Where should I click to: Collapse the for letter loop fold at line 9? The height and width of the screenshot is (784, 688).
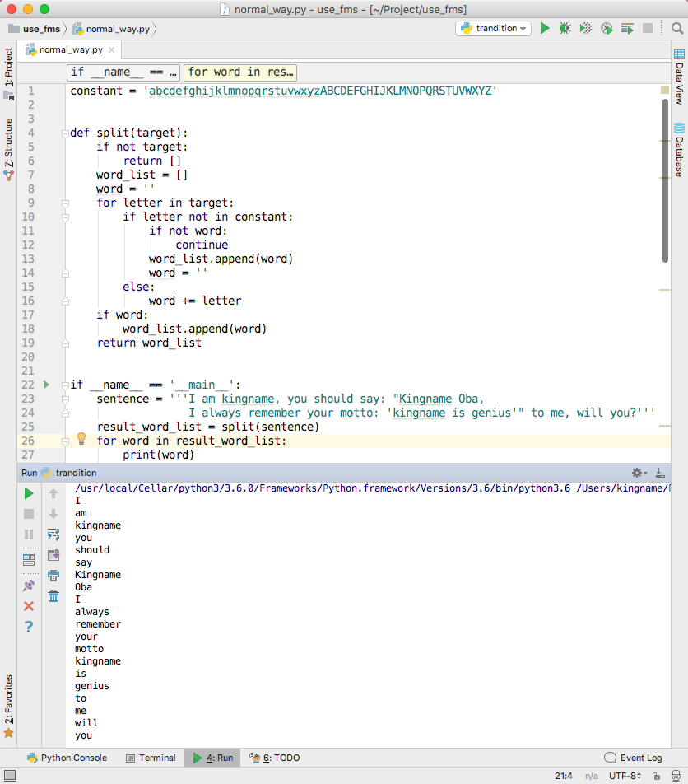pyautogui.click(x=65, y=203)
